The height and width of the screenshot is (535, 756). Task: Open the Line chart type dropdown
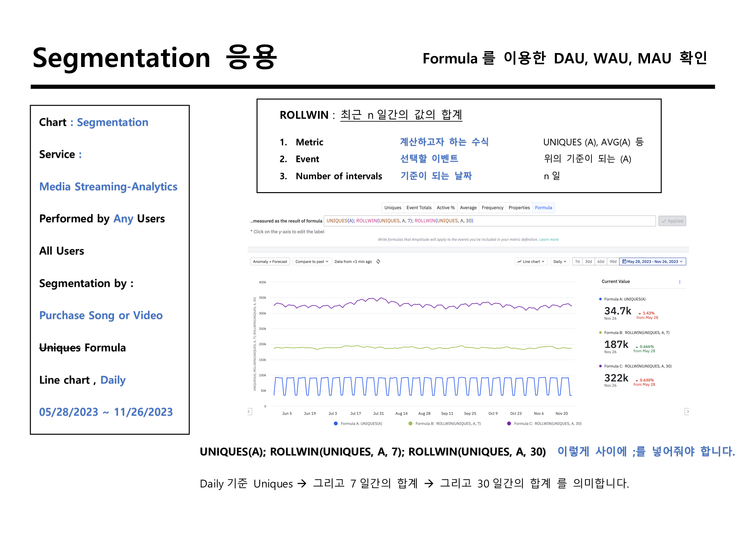pos(531,262)
